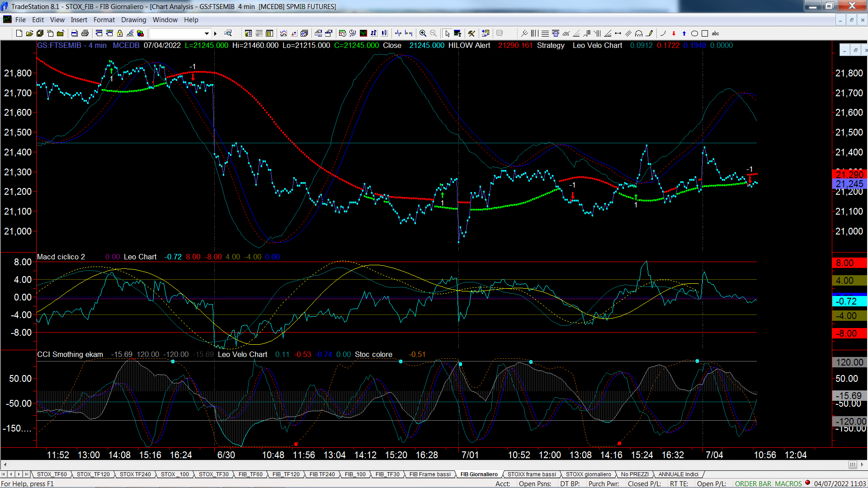This screenshot has height=488, width=868.
Task: Select the abc text drawing tool
Action: click(715, 33)
